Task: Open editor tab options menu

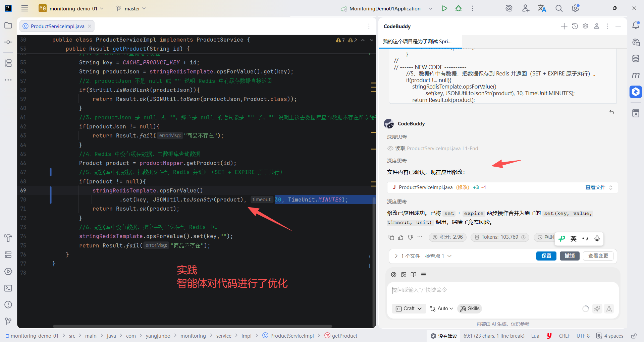Action: [369, 26]
